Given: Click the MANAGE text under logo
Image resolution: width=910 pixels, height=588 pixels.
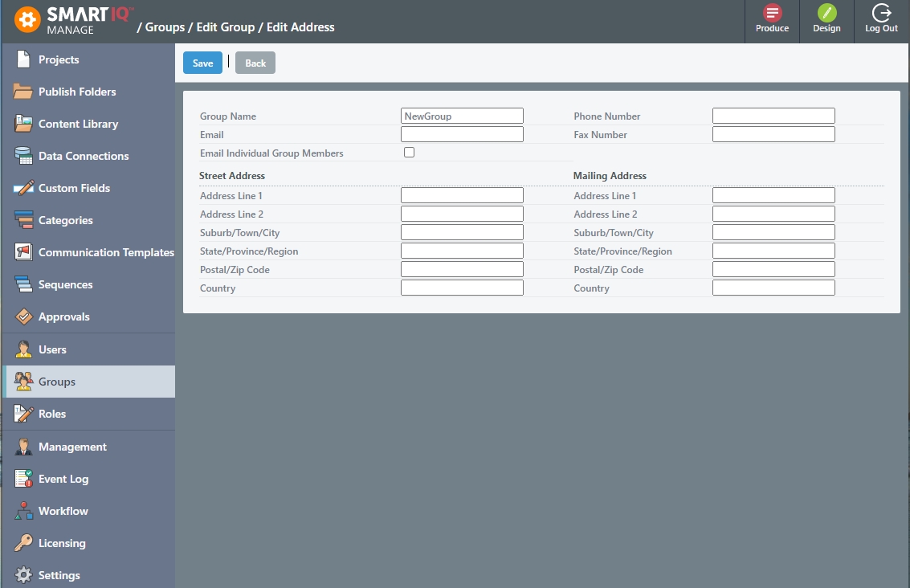Looking at the screenshot, I should click(x=70, y=30).
